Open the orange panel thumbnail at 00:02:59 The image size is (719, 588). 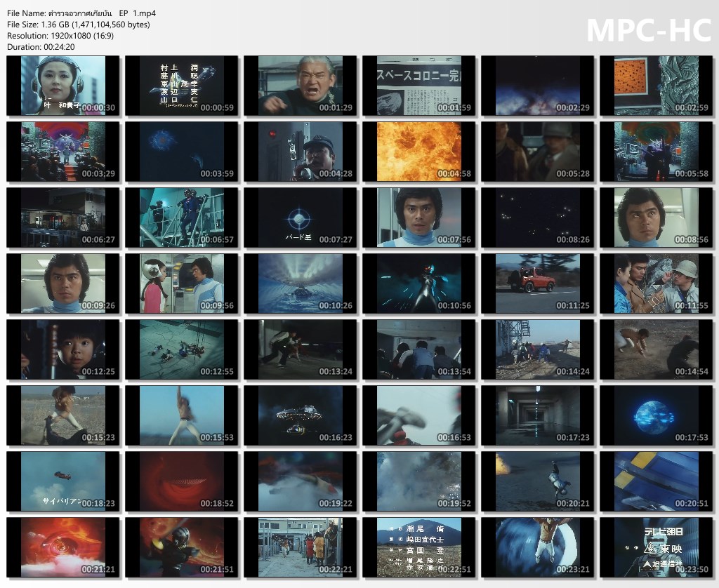click(657, 86)
